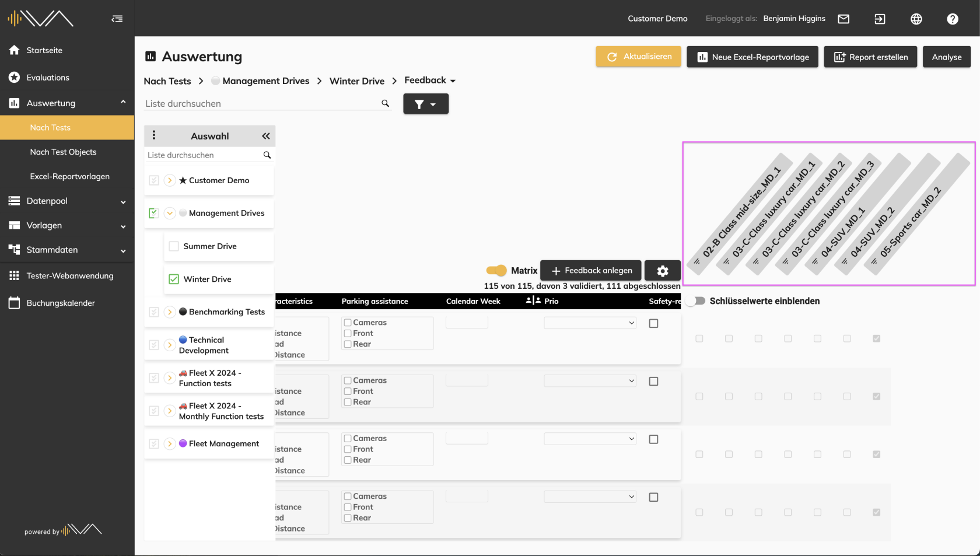Click the logout icon in header

click(x=880, y=19)
